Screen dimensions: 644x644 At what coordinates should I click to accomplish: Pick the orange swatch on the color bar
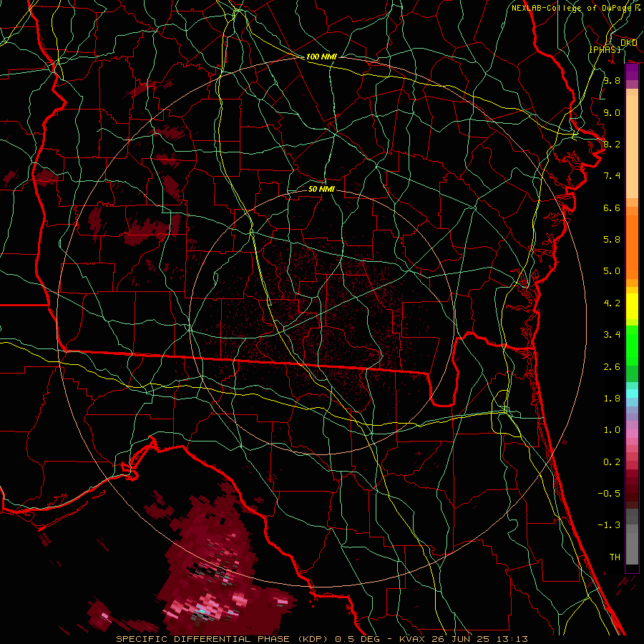tap(632, 246)
